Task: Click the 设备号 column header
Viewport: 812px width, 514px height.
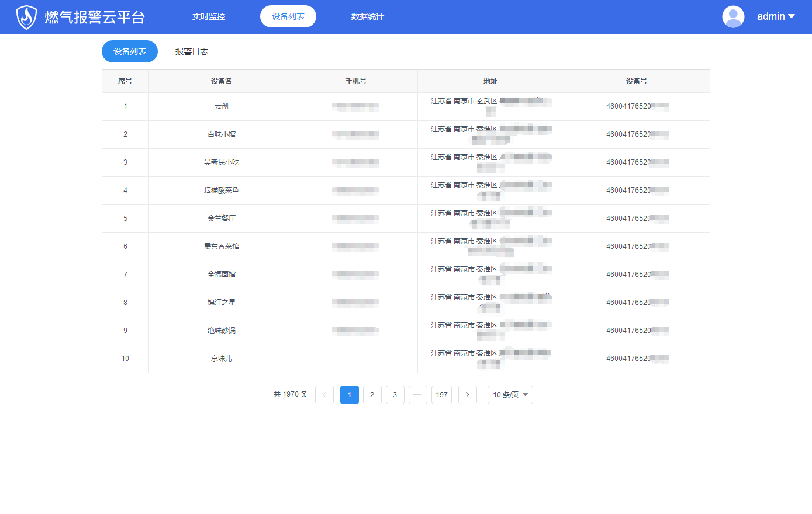Action: [636, 81]
